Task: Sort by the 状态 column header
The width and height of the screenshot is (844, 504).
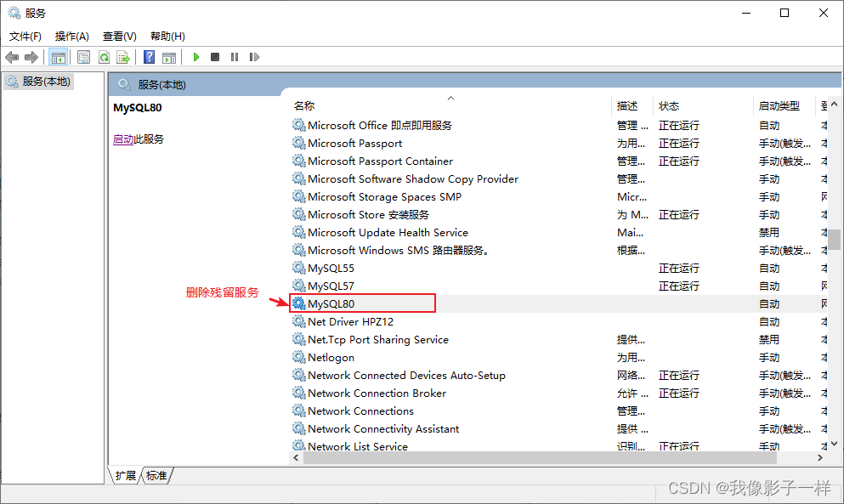Action: click(703, 106)
